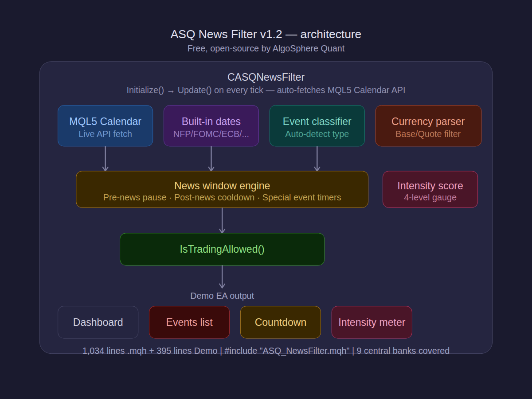Select the MQL5 Calendar node

click(105, 125)
